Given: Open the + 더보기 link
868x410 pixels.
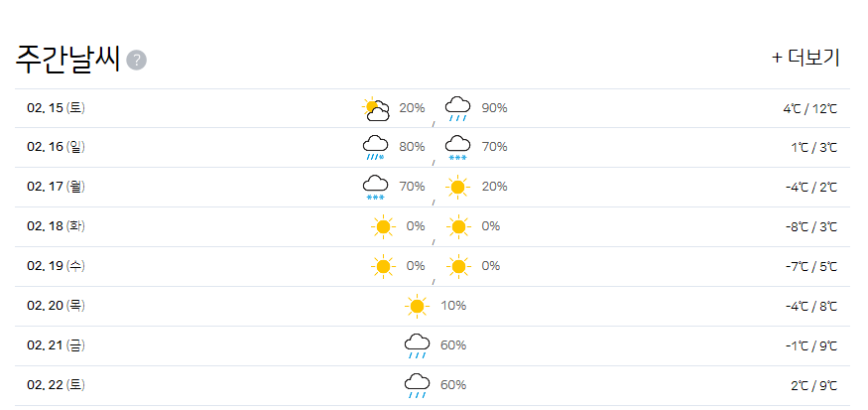Looking at the screenshot, I should pyautogui.click(x=806, y=58).
